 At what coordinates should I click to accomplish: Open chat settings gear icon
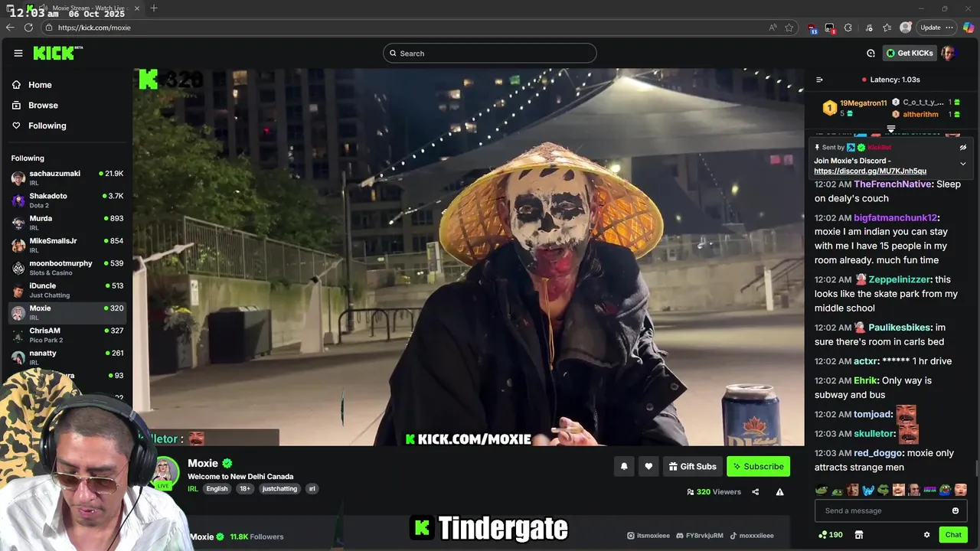926,535
